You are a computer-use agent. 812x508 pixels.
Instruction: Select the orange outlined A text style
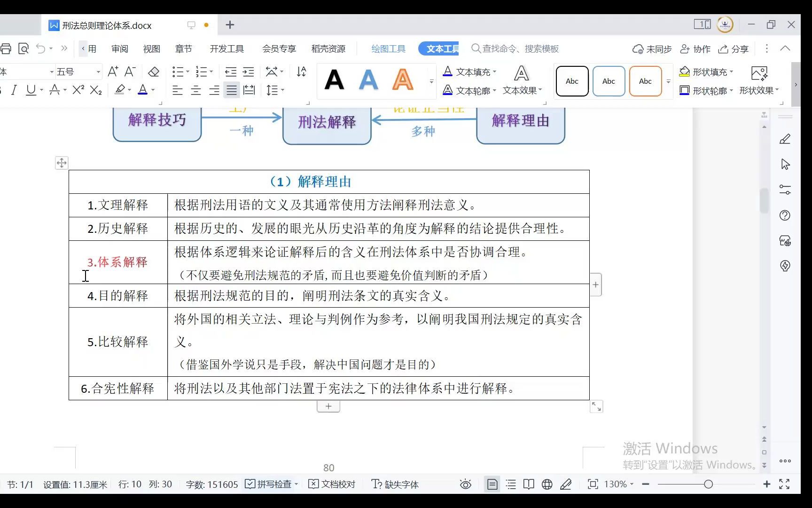tap(403, 80)
